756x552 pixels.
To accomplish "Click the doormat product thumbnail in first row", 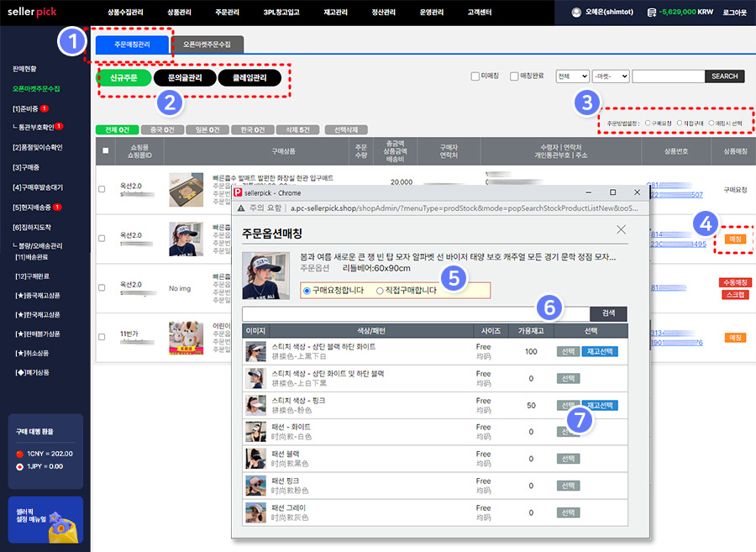I will pyautogui.click(x=185, y=189).
